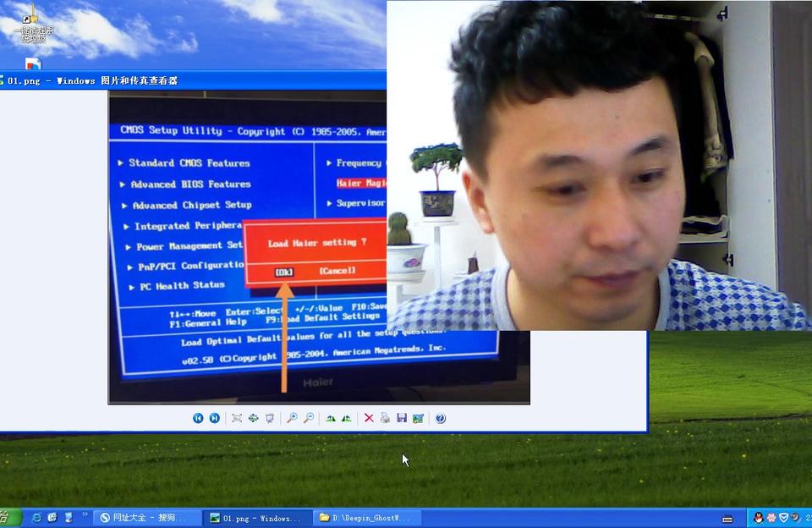The image size is (812, 528).
Task: Open viewer help with the question mark icon
Action: coord(441,418)
